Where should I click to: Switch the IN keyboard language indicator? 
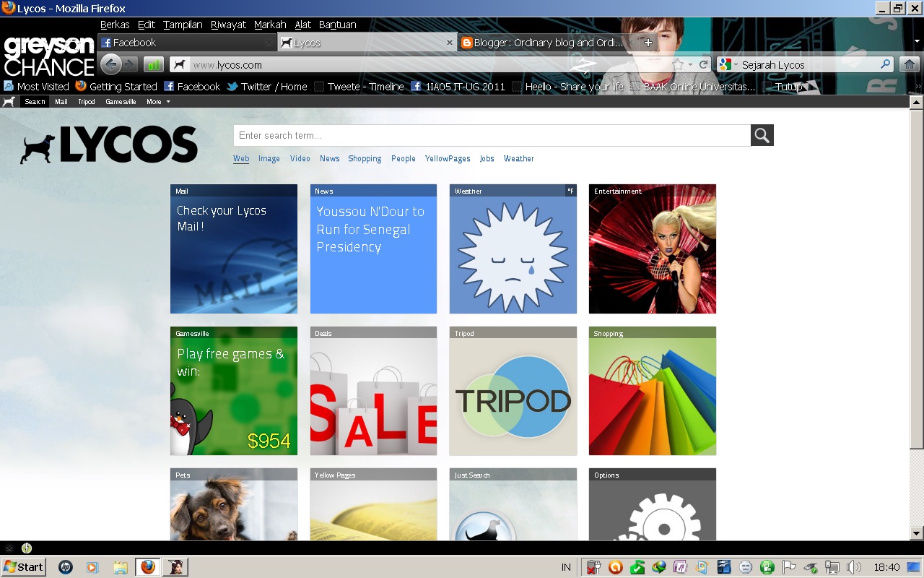tap(566, 567)
